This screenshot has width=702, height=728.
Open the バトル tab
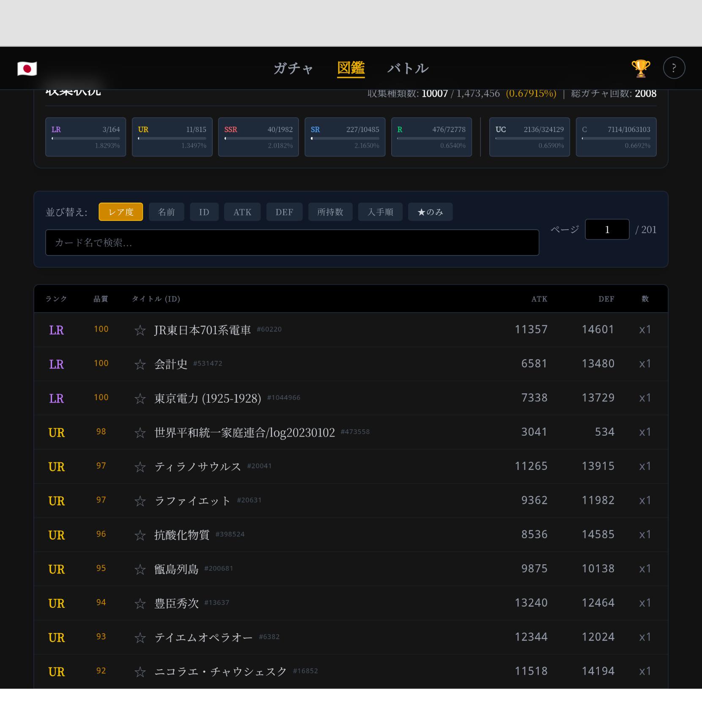click(408, 68)
